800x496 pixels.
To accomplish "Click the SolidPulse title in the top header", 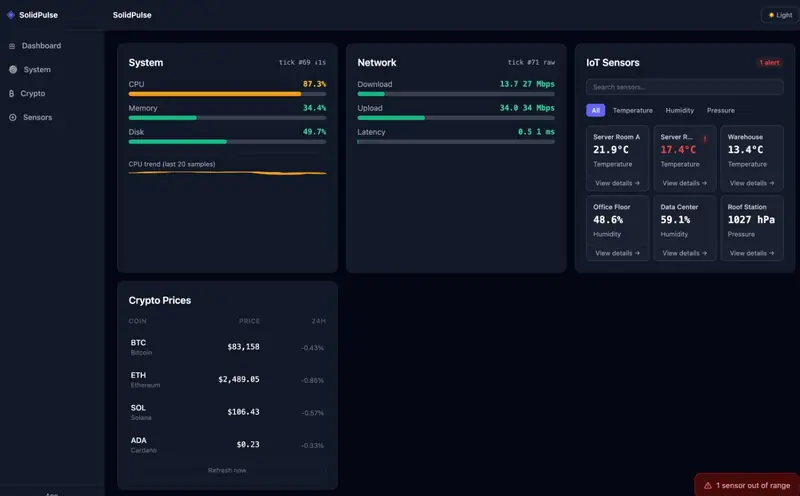I will tap(132, 15).
